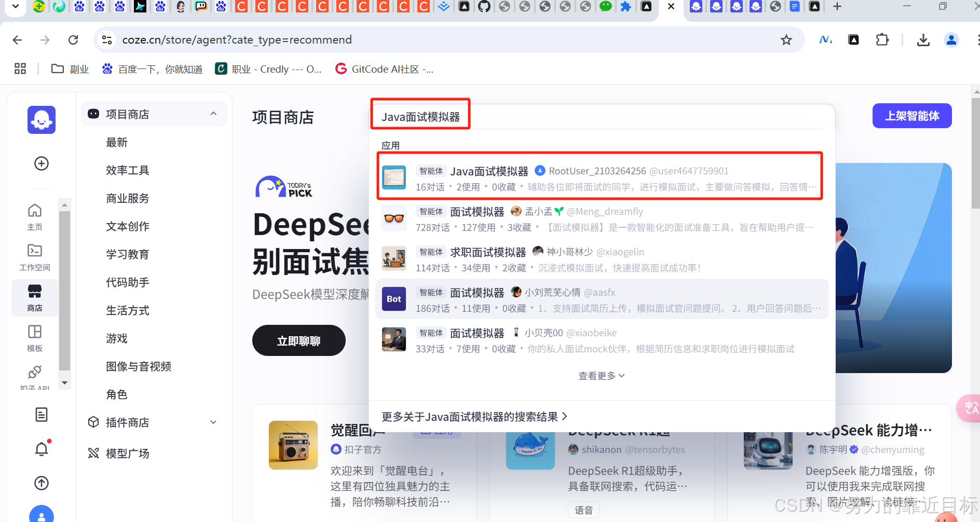This screenshot has width=980, height=522.
Task: Open the 副业 bookmark folder
Action: pos(70,69)
